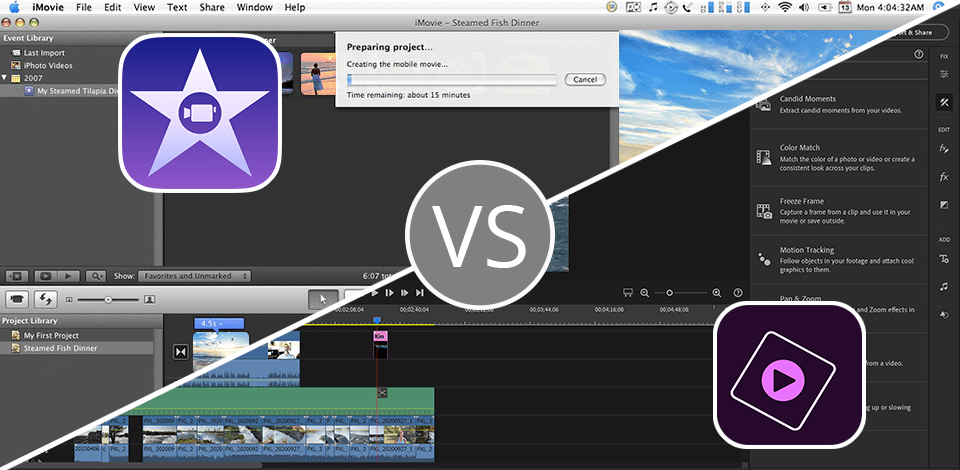Open Freeze Frame tool
Screen dimensions: 960x470
point(839,211)
